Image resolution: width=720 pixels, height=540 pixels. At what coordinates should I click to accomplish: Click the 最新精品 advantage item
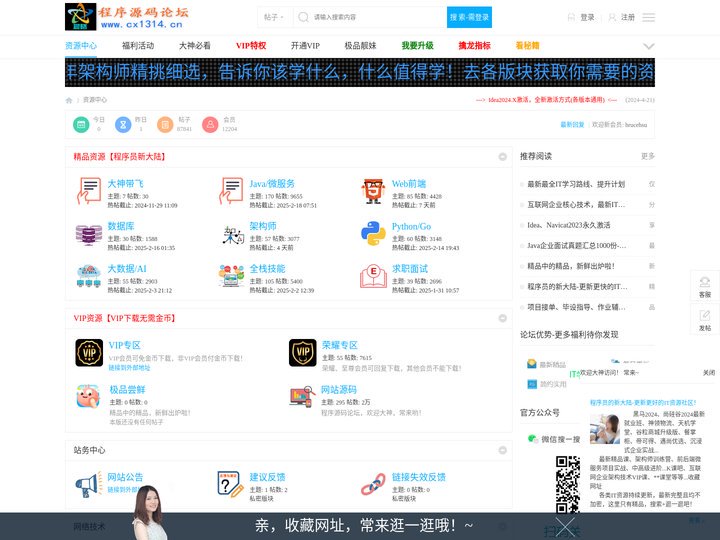pyautogui.click(x=547, y=364)
